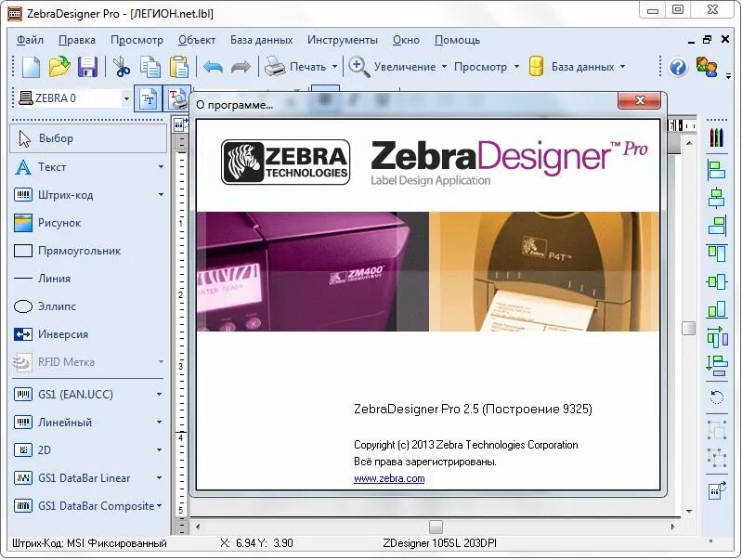Viewport: 742px width, 560px height.
Task: Open the Просмотр toolbar dropdown arrow
Action: tap(516, 67)
